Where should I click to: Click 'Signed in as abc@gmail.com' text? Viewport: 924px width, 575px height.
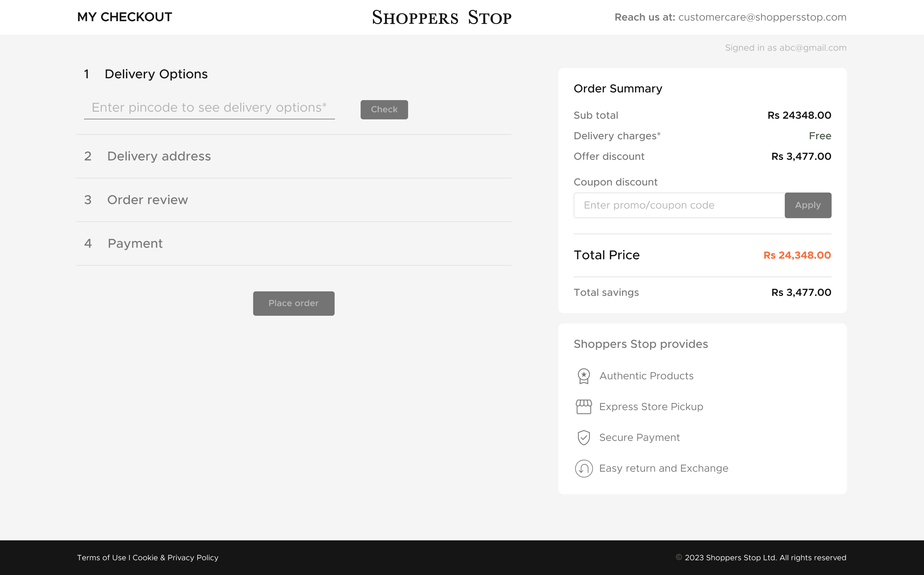pos(786,48)
